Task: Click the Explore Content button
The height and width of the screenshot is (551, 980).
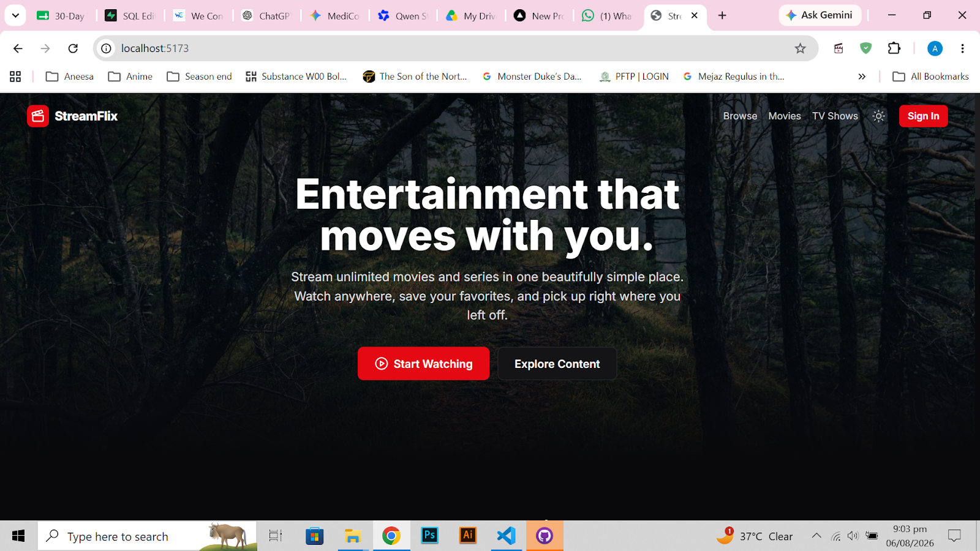Action: 557,364
